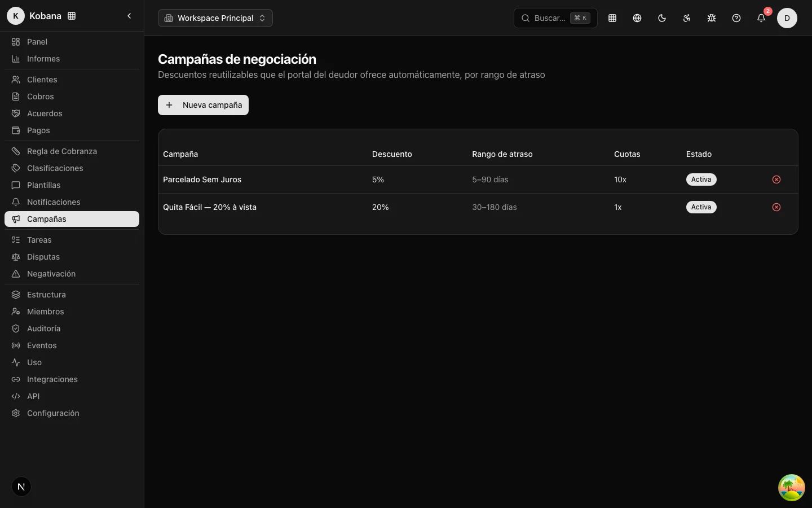The image size is (812, 508).
Task: Click the 30–180 días range cell
Action: point(495,207)
